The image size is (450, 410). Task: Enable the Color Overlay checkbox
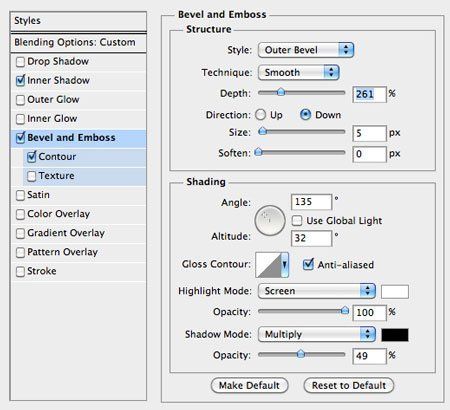[x=20, y=214]
